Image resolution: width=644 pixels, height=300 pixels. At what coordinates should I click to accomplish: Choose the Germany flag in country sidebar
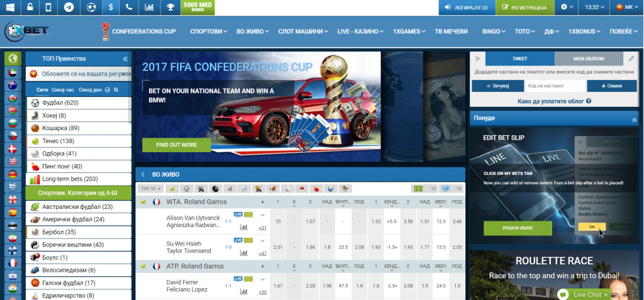click(13, 174)
